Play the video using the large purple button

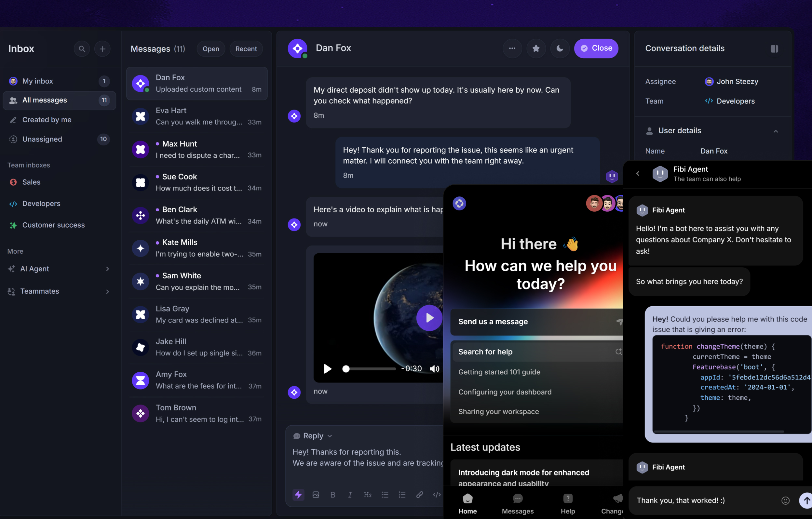[x=429, y=318]
